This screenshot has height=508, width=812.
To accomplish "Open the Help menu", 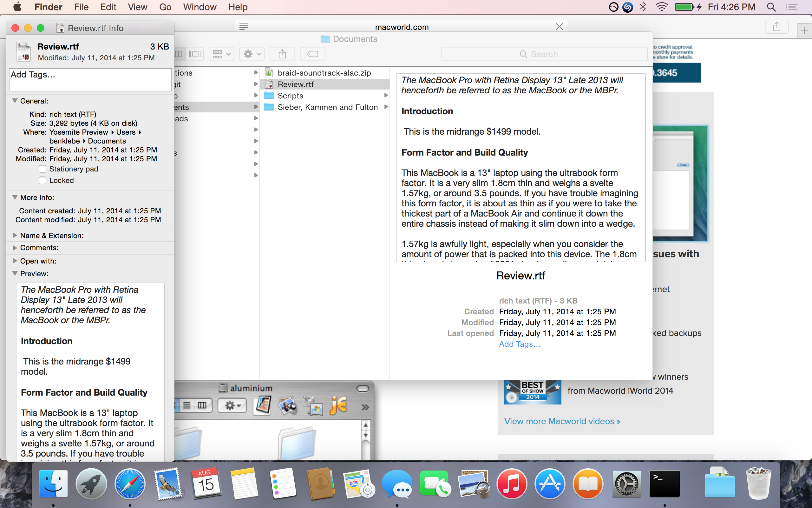I will 238,7.
